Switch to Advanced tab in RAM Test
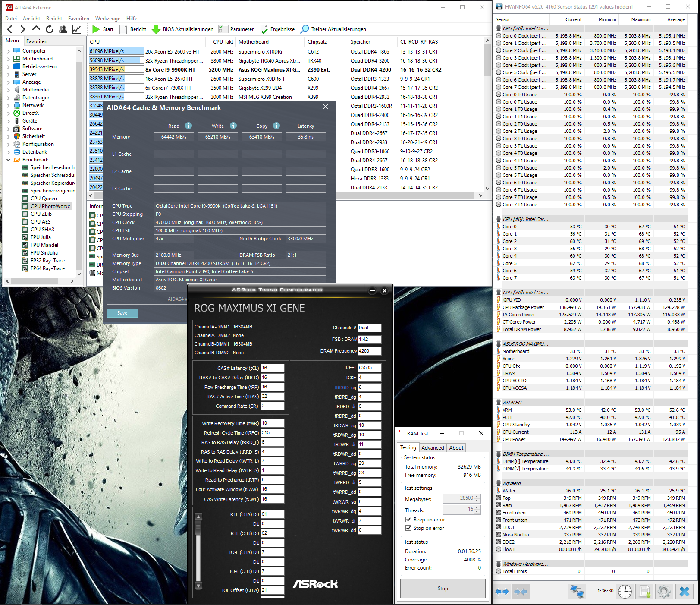Viewport: 700px width, 605px height. [433, 448]
